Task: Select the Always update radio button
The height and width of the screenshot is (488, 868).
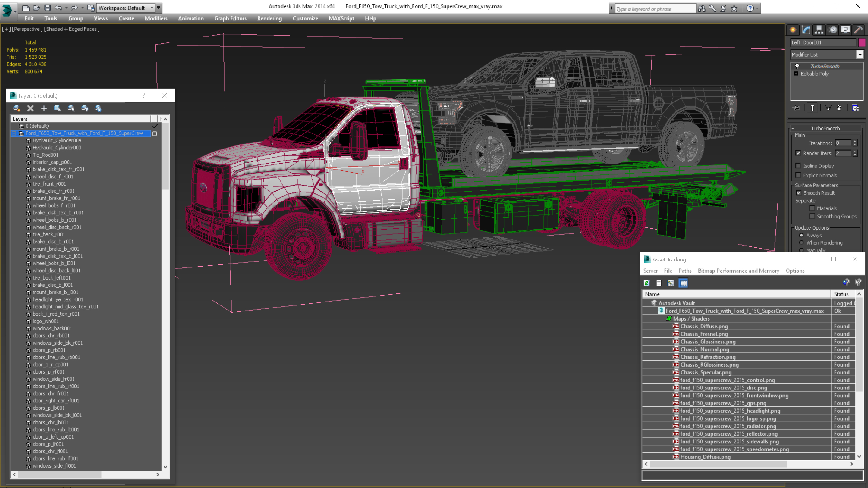Action: tap(801, 235)
